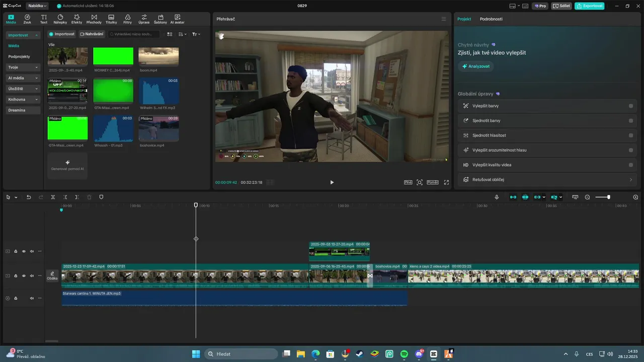
Task: Expand the Retušovat obličej row
Action: tap(547, 179)
